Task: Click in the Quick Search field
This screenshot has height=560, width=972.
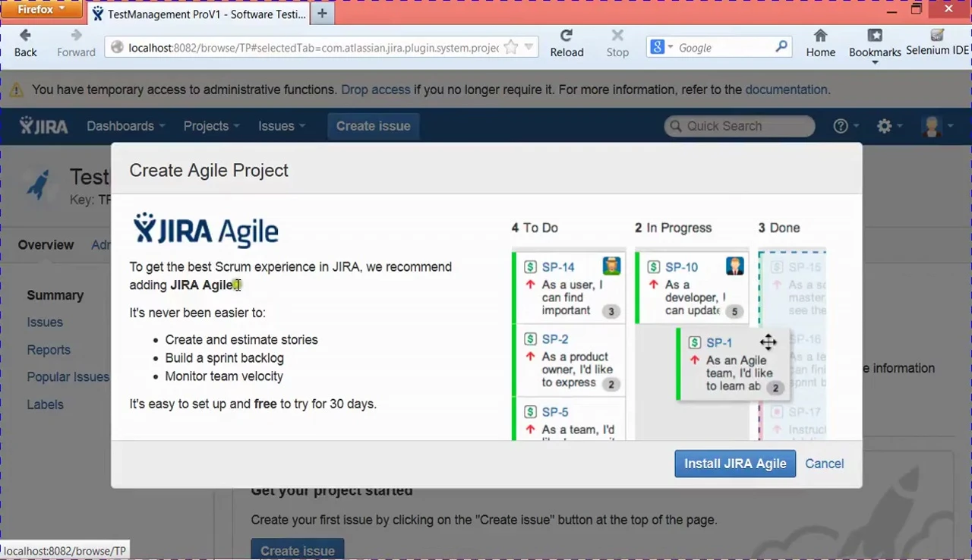Action: tap(740, 126)
